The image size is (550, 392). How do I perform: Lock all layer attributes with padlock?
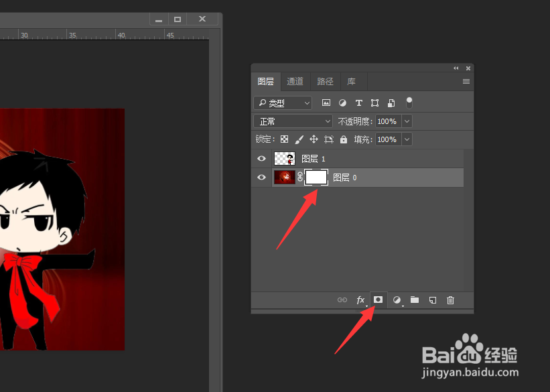coord(344,139)
